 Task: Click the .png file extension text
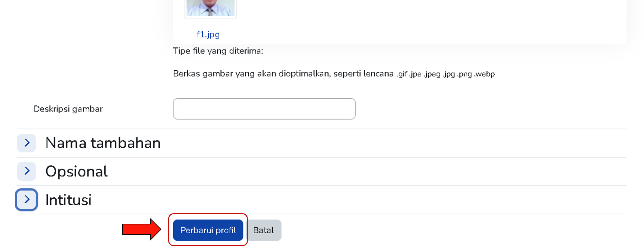(x=464, y=74)
